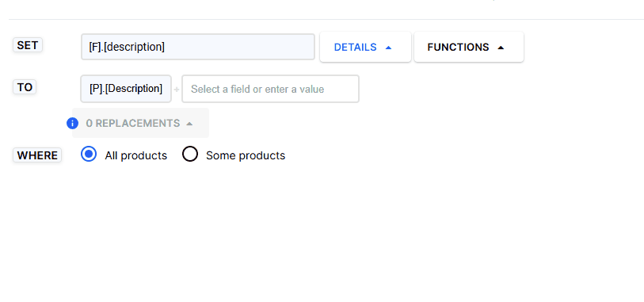
Task: Select the Some products radio button
Action: (190, 155)
